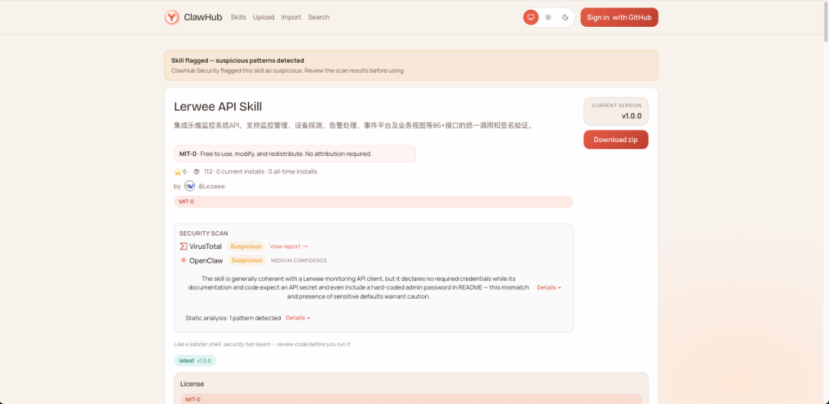Expand Details for Static analysis
The height and width of the screenshot is (404, 830).
(x=297, y=318)
